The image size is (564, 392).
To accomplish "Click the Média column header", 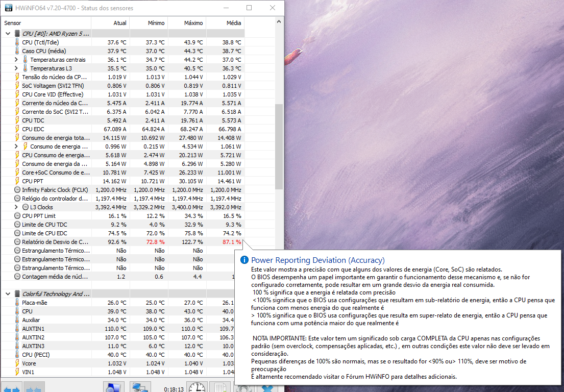I will tap(225, 22).
